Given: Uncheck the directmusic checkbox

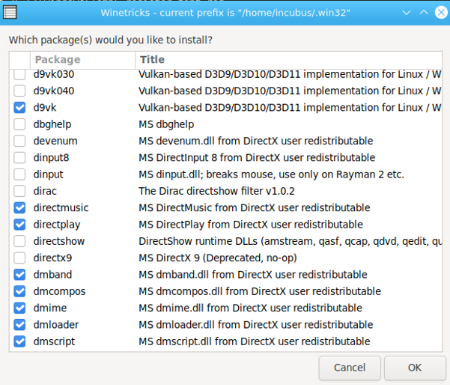Looking at the screenshot, I should 20,208.
